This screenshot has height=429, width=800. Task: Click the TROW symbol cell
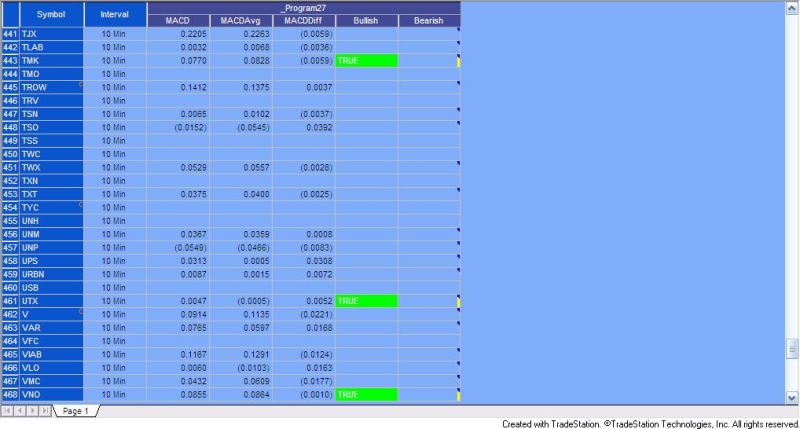pos(51,87)
